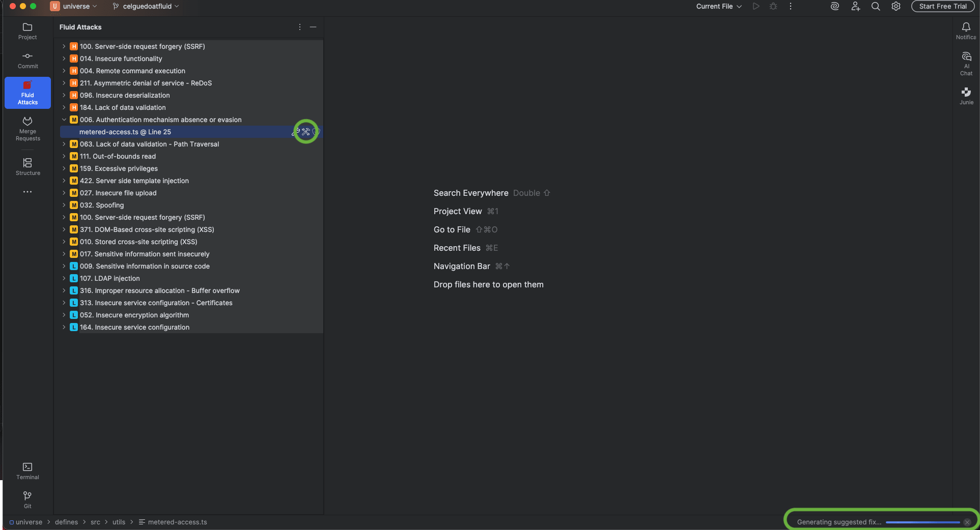Screen dimensions: 980x530
Task: Expand 111. Out-of-bounds read node
Action: 64,156
